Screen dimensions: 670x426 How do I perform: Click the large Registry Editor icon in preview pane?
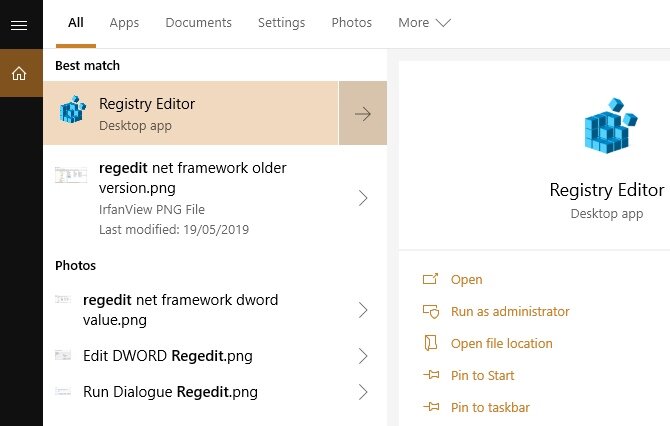[610, 126]
